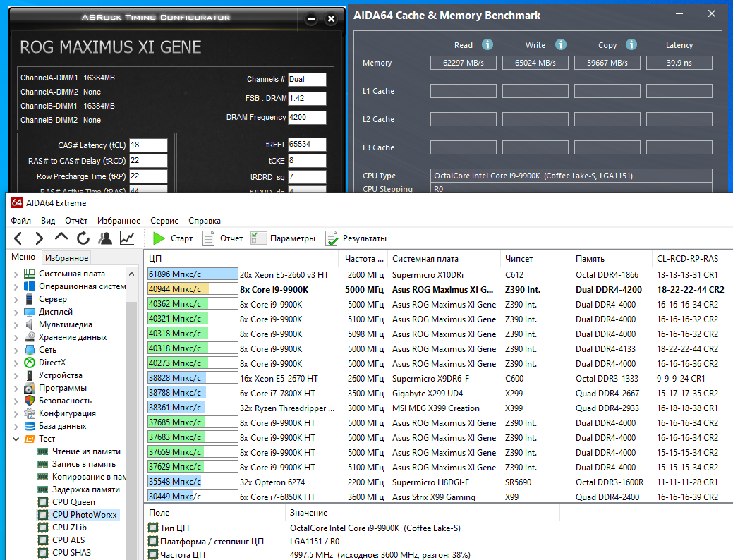Select the Мультимедиа tree item
Image resolution: width=733 pixels, height=560 pixels.
(x=65, y=324)
